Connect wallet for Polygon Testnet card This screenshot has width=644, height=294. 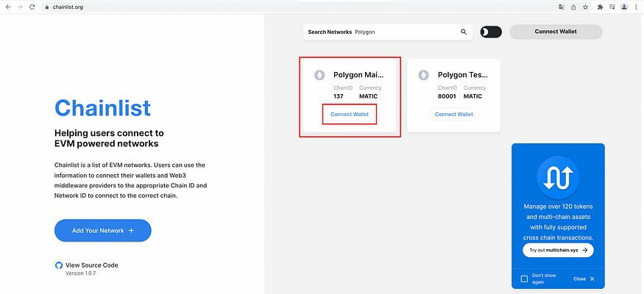[x=454, y=115]
